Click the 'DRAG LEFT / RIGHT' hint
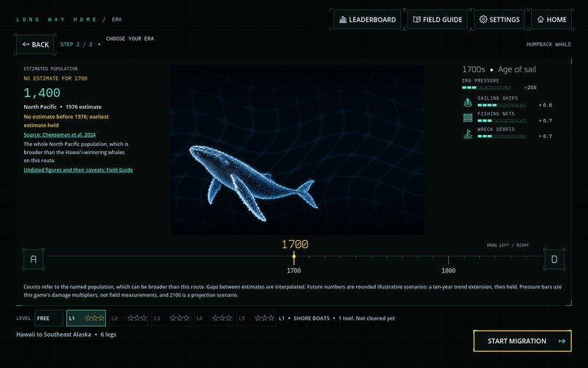 pyautogui.click(x=508, y=245)
